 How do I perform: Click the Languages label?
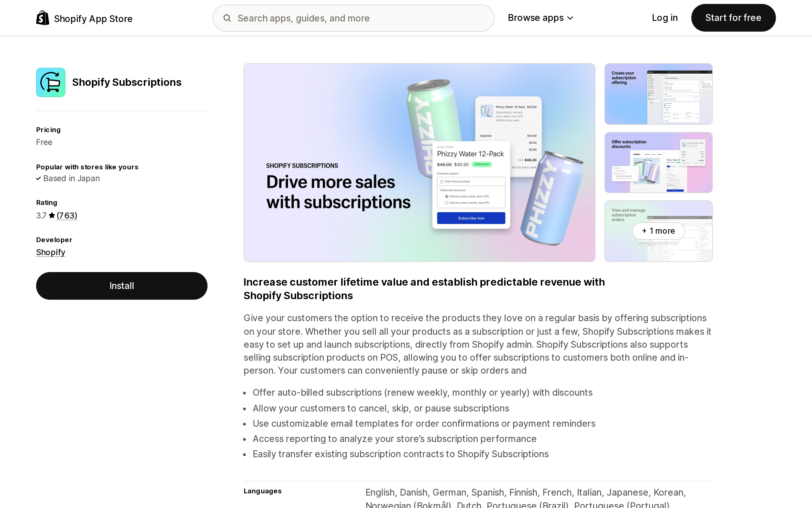(x=263, y=491)
